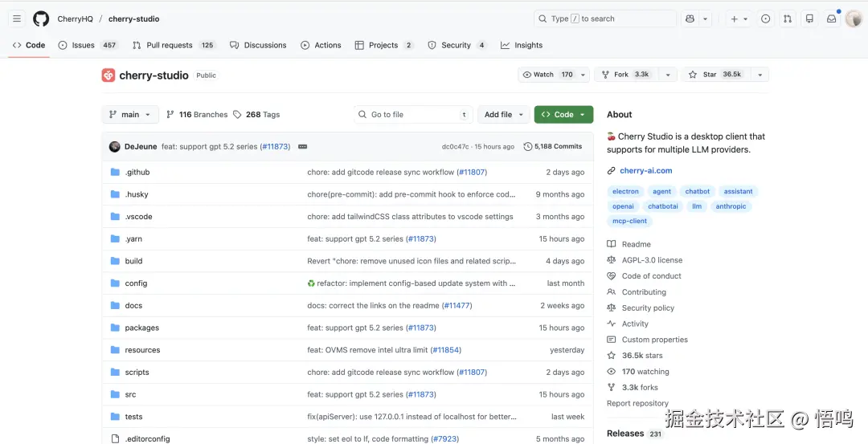Expand the Copilot dropdown arrow in header

tap(706, 18)
